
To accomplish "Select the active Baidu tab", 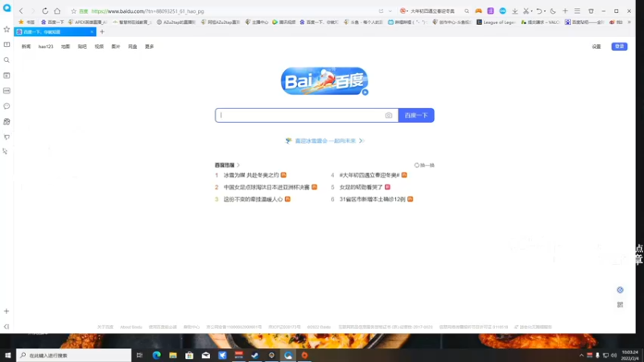I will [x=55, y=31].
